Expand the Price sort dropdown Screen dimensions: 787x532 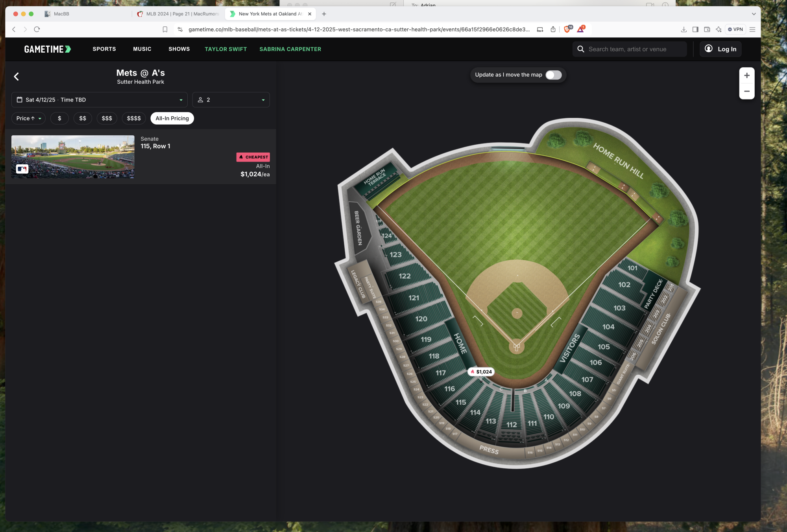click(x=28, y=118)
